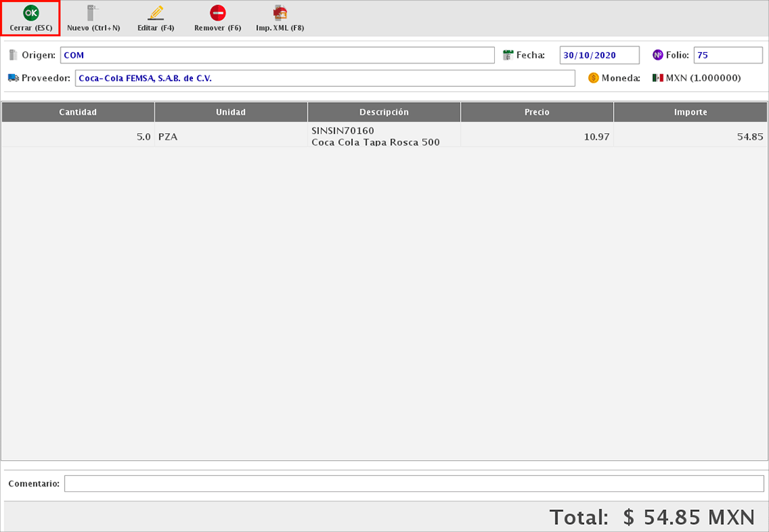Click the Importe column header
This screenshot has height=532, width=769.
[690, 112]
